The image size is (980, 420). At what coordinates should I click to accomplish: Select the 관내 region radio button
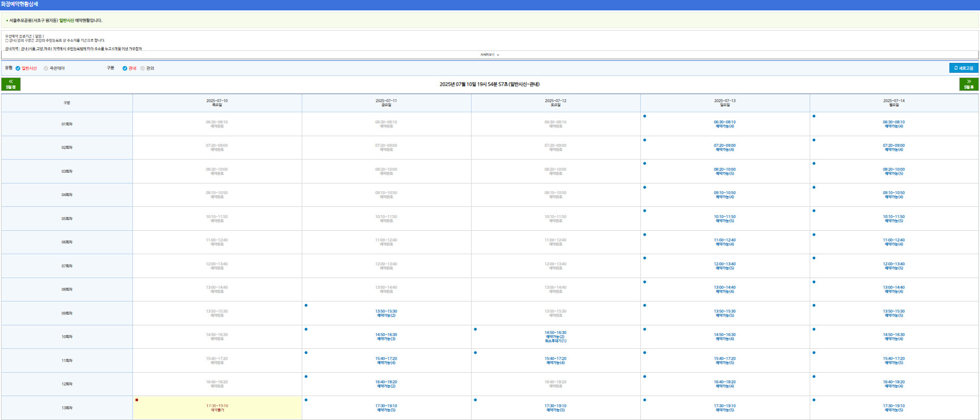click(x=125, y=68)
